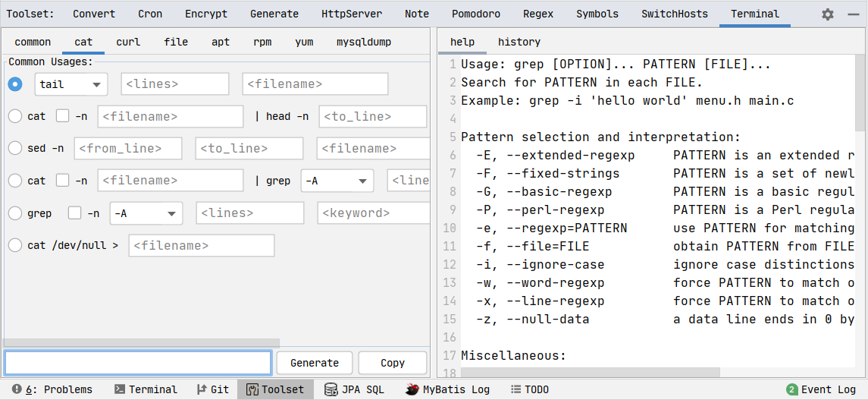Click the Copy button
Screen dimensions: 868x400
coord(393,363)
